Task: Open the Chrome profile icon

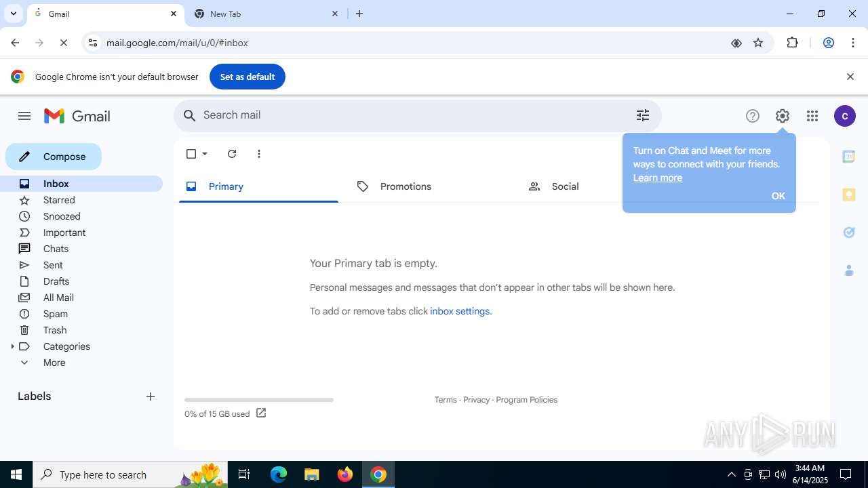Action: coord(828,43)
